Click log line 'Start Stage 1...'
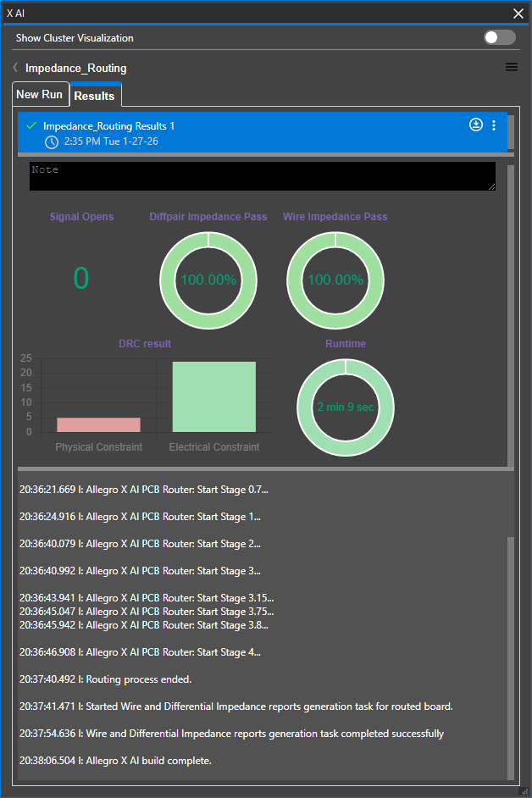The height and width of the screenshot is (798, 532). 140,517
